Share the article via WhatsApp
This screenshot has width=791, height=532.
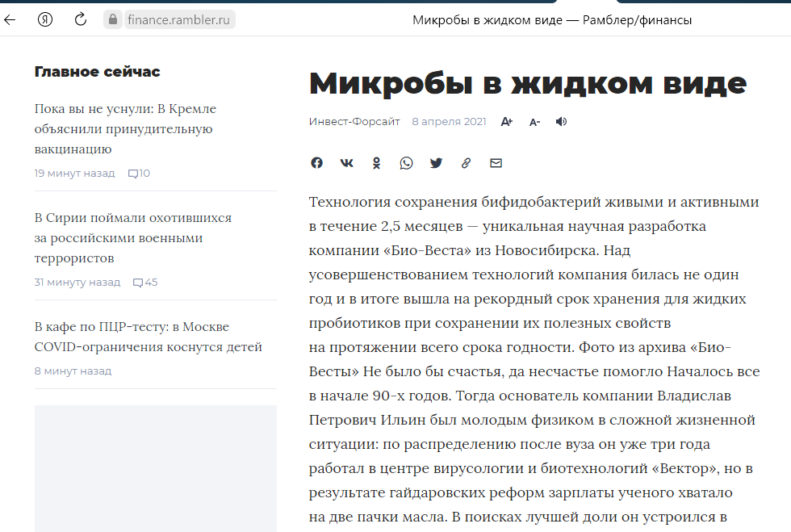pos(406,163)
